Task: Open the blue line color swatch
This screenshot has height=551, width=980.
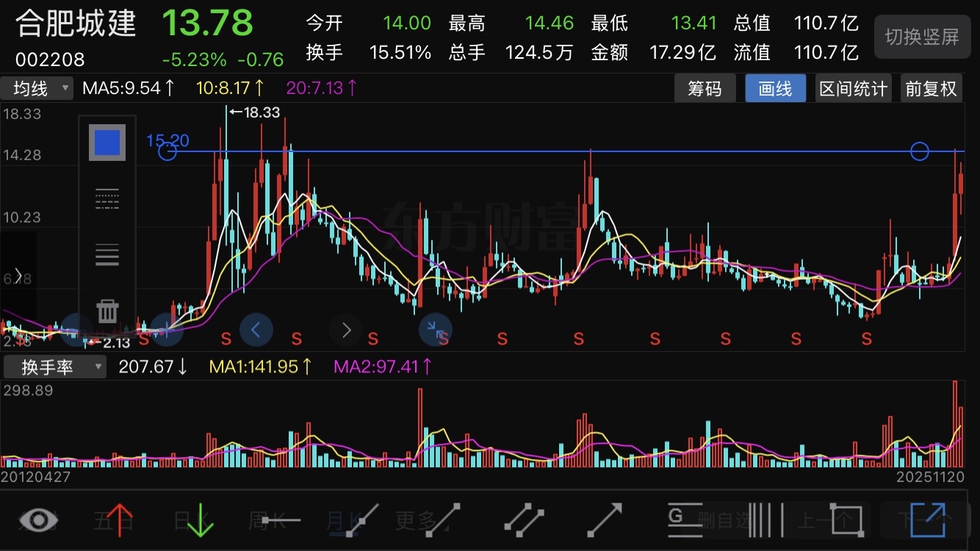Action: (x=107, y=143)
